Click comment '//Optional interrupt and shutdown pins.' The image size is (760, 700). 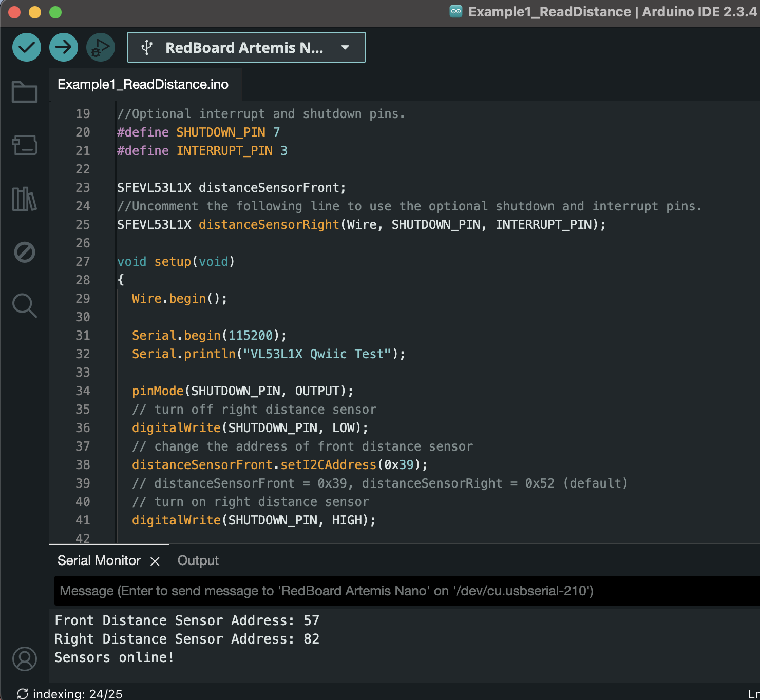(x=261, y=114)
